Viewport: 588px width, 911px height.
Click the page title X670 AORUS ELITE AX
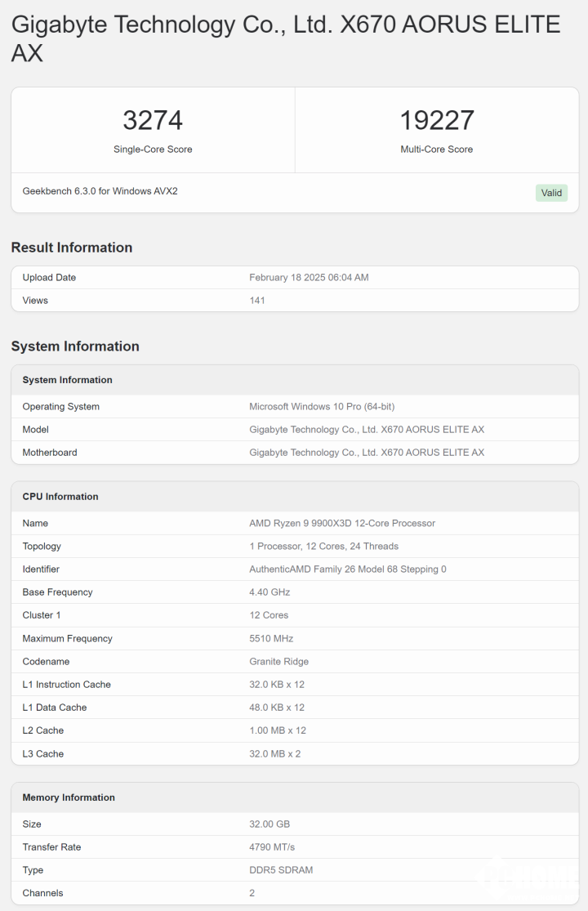point(286,38)
